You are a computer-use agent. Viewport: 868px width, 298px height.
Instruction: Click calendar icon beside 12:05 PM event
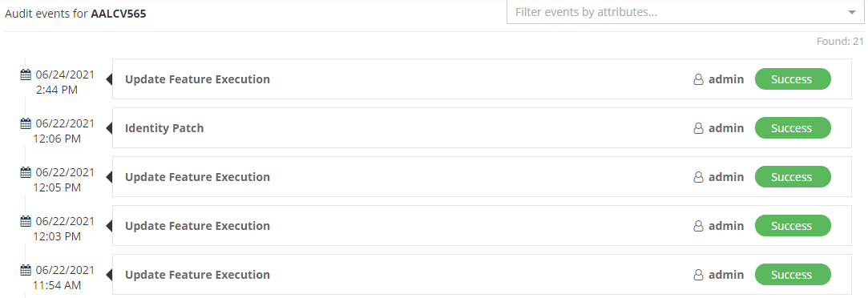tap(26, 172)
